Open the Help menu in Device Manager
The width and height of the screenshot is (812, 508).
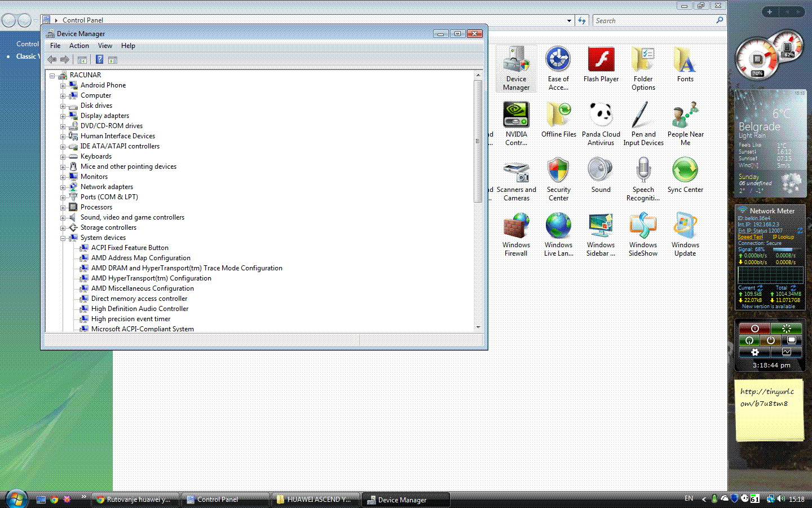pyautogui.click(x=128, y=46)
